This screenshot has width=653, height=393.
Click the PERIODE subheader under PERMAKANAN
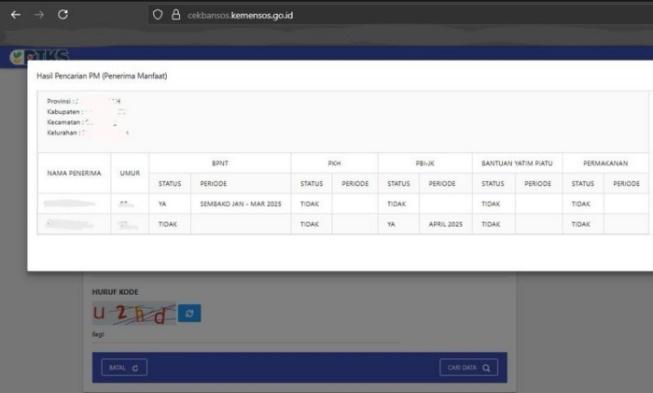click(x=626, y=184)
